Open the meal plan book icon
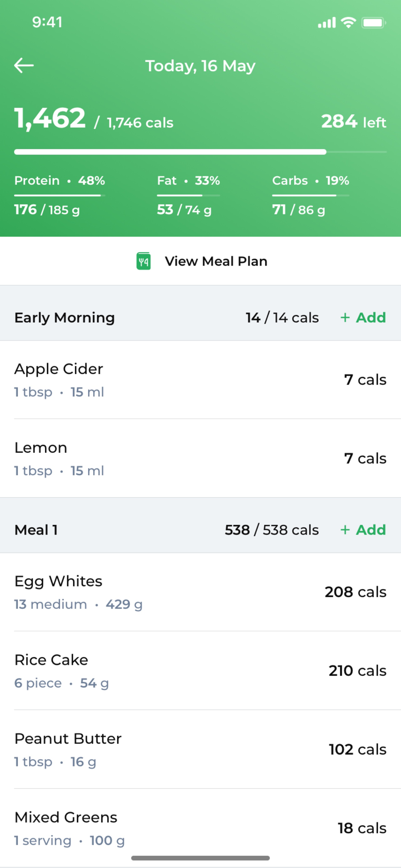The image size is (401, 868). [x=144, y=261]
